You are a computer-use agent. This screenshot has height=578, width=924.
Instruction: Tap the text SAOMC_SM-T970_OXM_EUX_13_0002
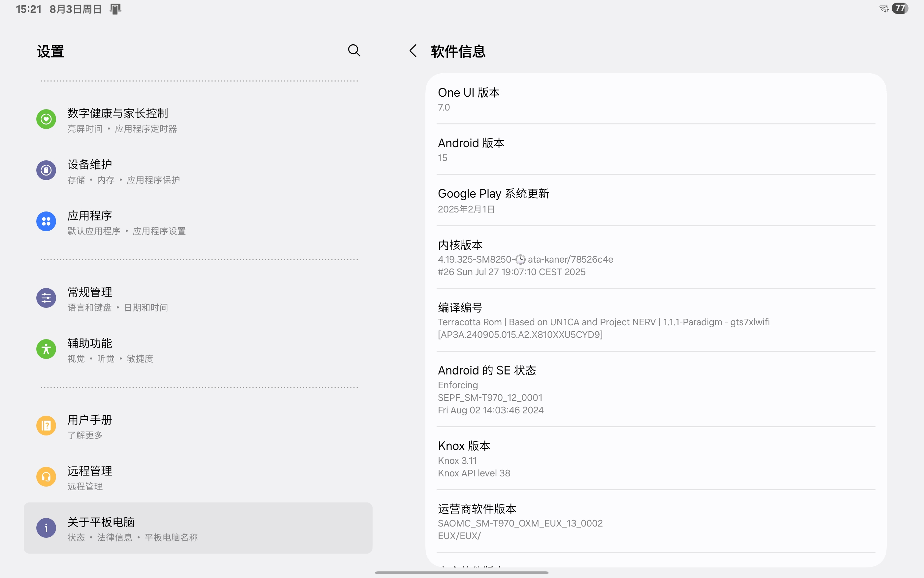[x=520, y=523]
